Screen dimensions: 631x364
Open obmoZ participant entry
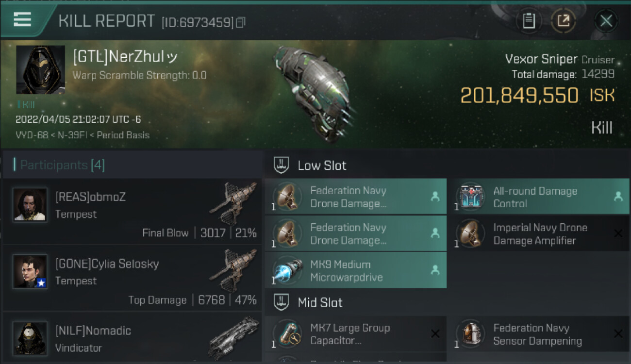(x=133, y=211)
